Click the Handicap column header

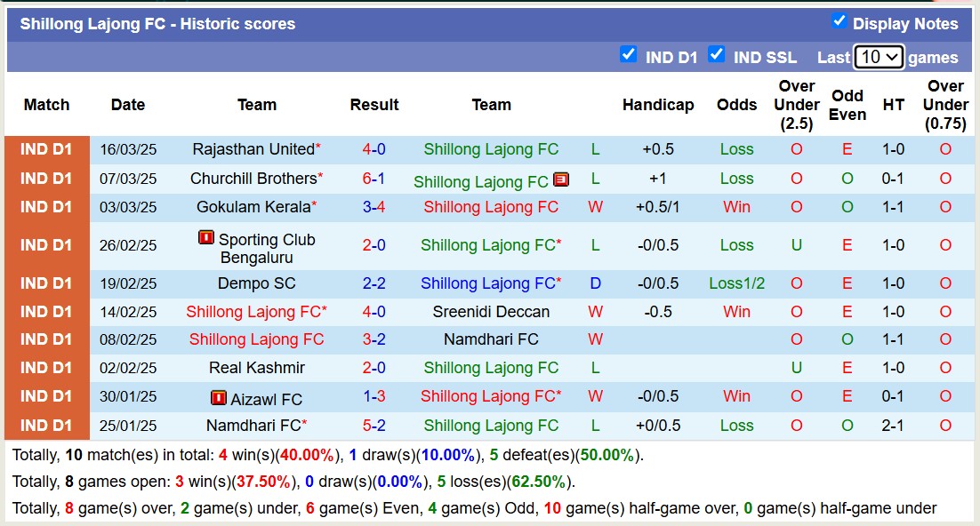pos(658,105)
